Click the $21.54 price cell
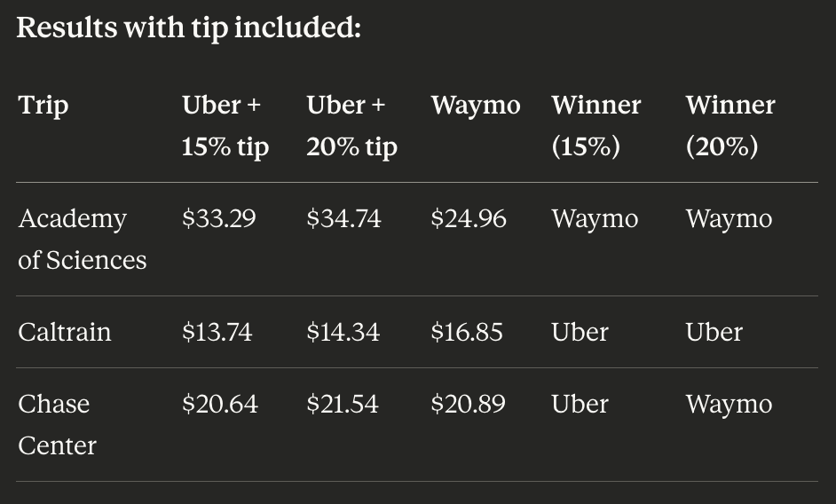 click(343, 405)
